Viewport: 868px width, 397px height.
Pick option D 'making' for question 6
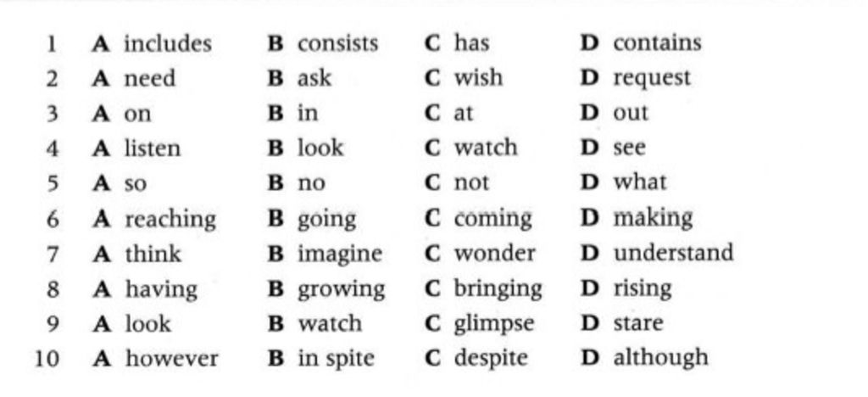click(653, 218)
